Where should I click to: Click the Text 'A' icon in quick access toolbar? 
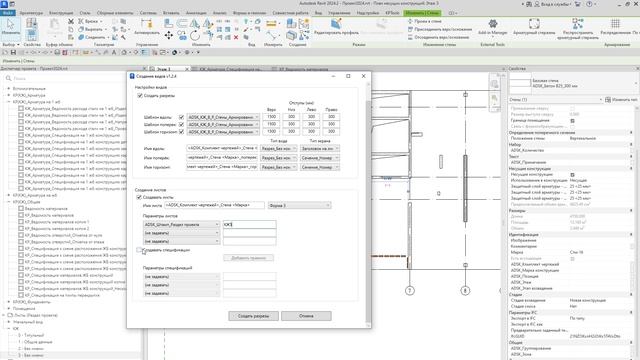click(x=114, y=52)
